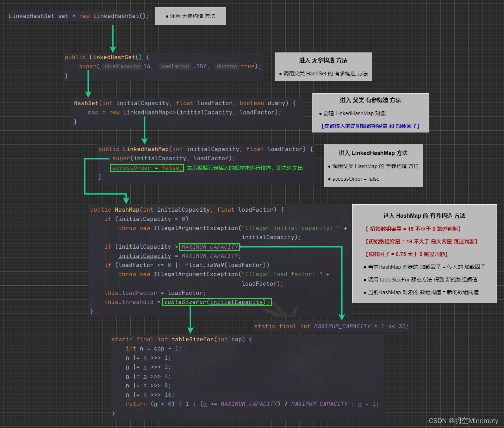
Task: Click 'this.threshold' in the HashMap constructor
Action: (x=129, y=302)
